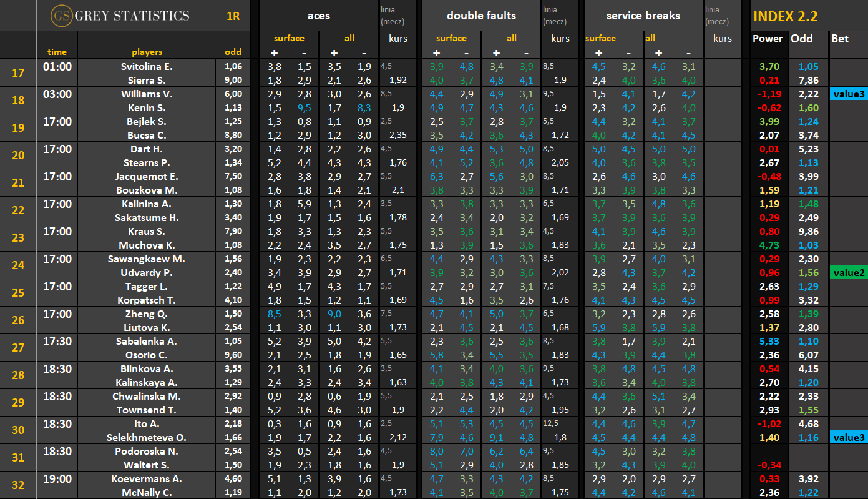Select player Townsend T.
The image size is (868, 499).
(x=147, y=410)
